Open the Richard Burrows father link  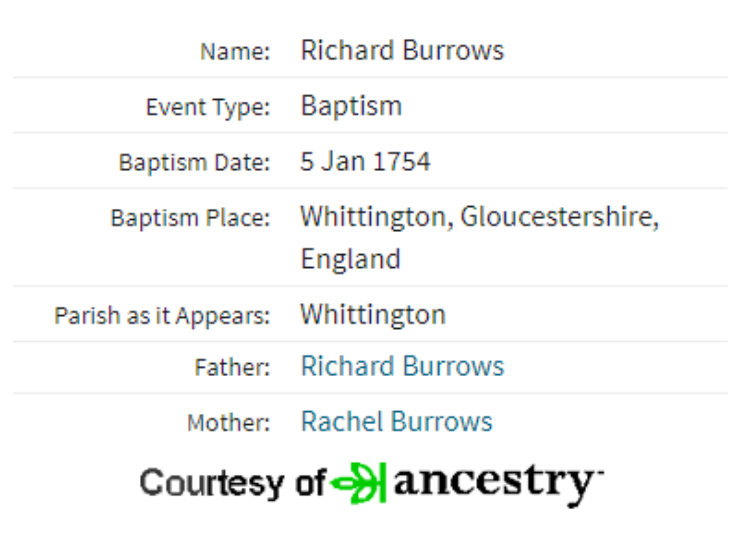[x=402, y=366]
